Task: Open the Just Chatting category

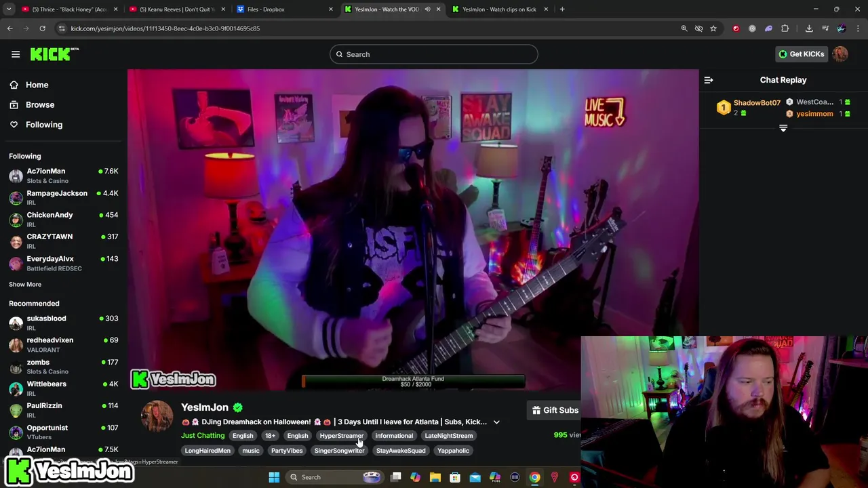Action: click(x=203, y=435)
